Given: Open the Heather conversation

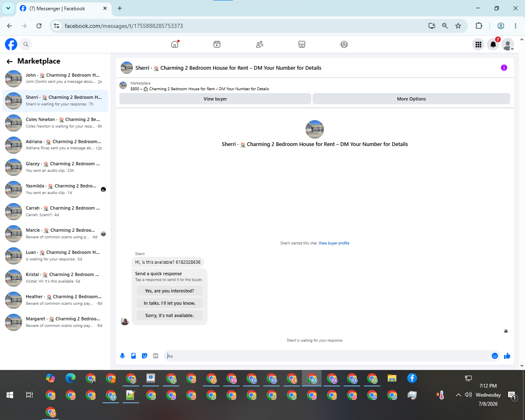Looking at the screenshot, I should (x=55, y=300).
